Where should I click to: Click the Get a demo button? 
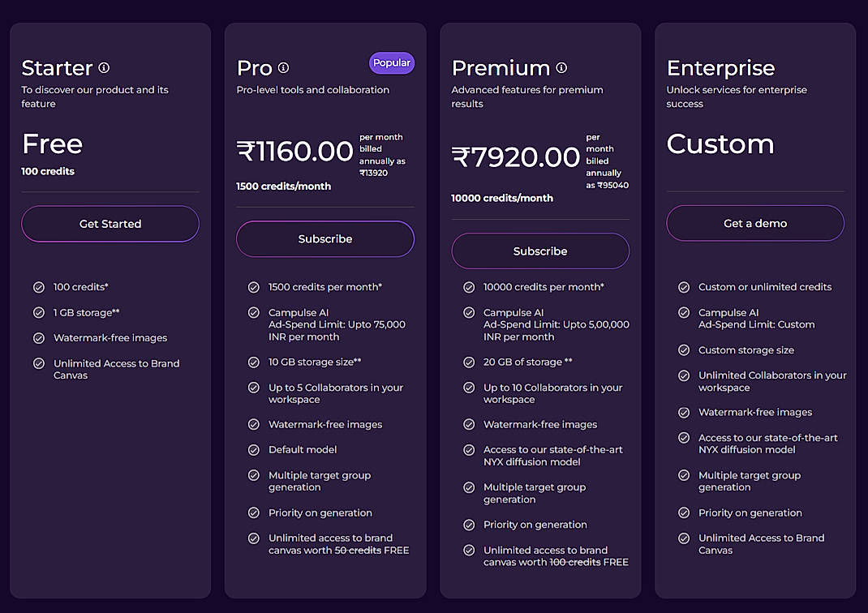[x=754, y=223]
